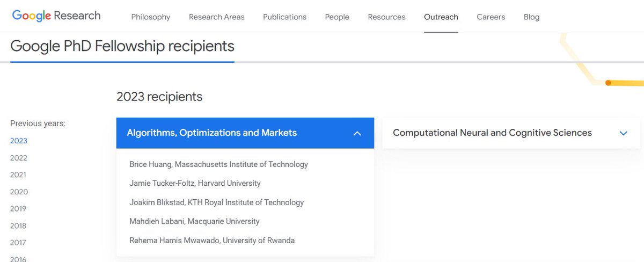Viewport: 644px width, 262px height.
Task: Select year 2017 in Previous years
Action: [x=18, y=242]
